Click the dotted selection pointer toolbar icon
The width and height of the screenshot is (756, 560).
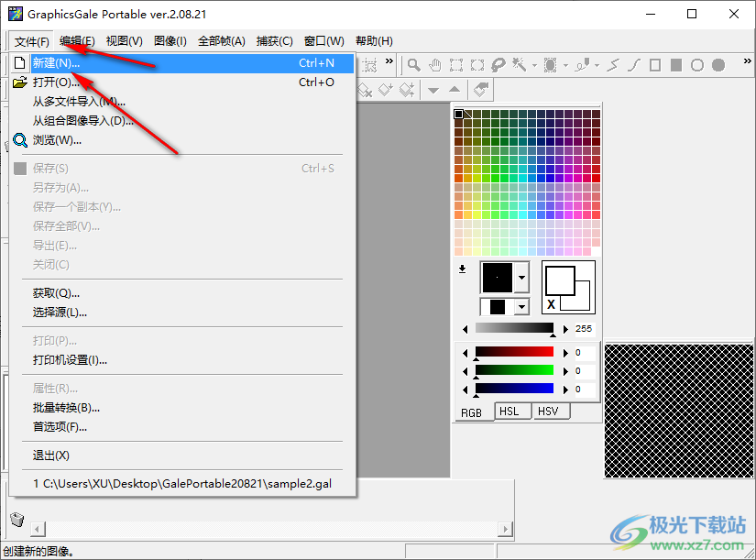point(369,65)
